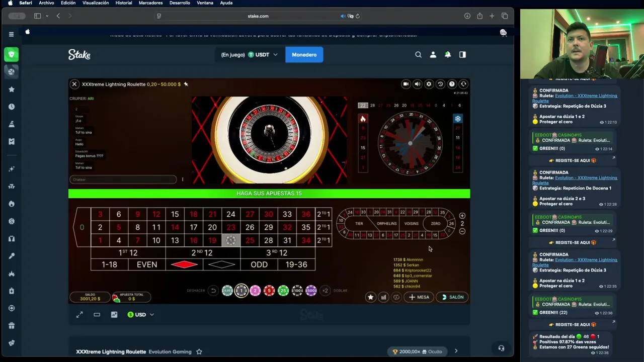Open Stake hamburger menu
The image size is (644, 362).
pos(11,34)
